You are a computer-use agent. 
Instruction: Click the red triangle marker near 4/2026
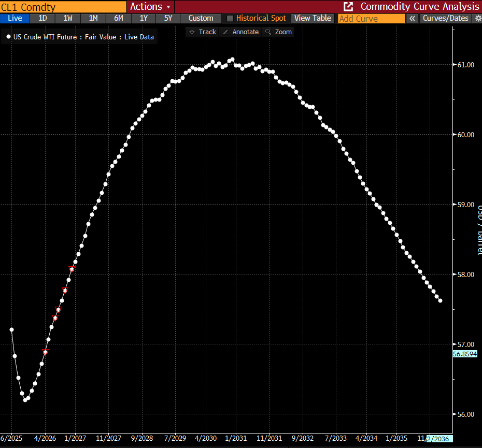[45, 352]
